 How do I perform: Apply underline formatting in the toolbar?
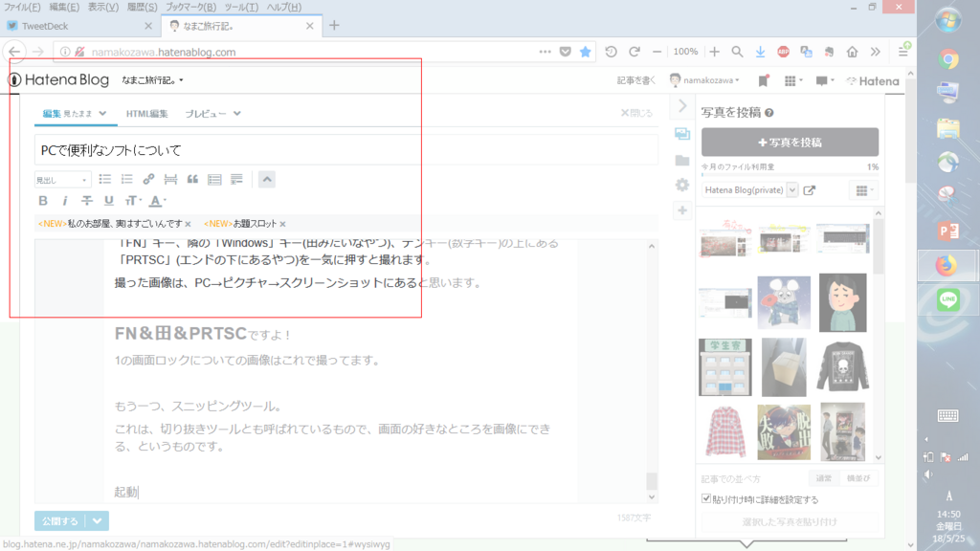tap(107, 200)
